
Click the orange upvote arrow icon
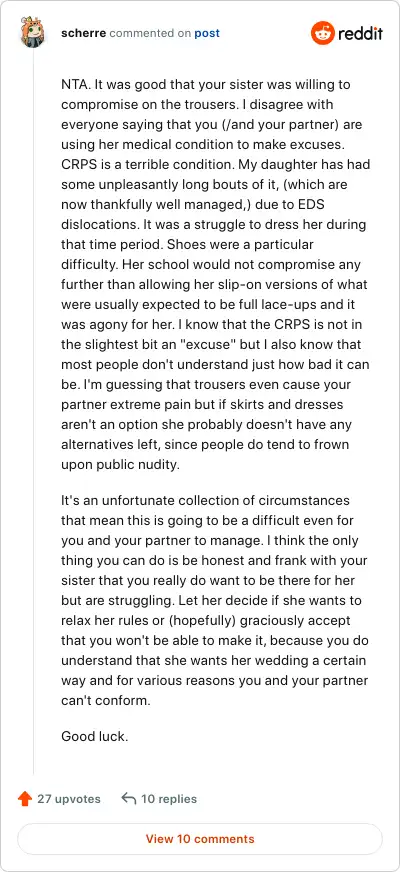tap(25, 799)
